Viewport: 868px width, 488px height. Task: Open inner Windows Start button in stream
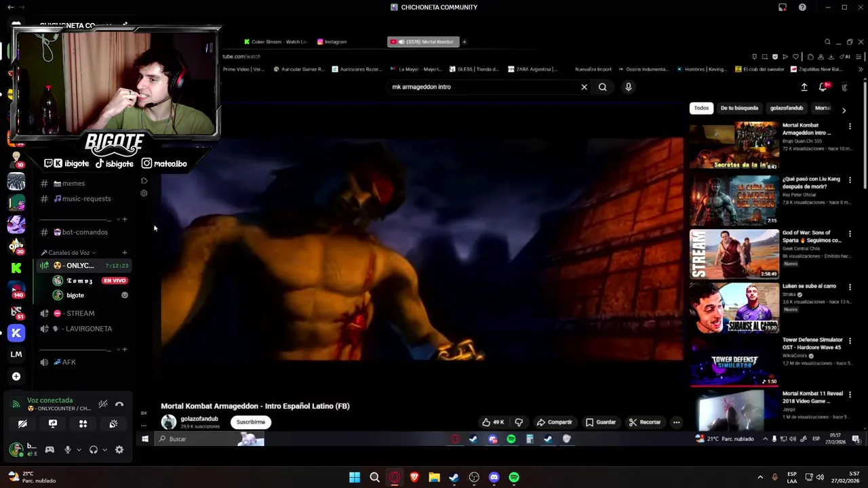(145, 439)
